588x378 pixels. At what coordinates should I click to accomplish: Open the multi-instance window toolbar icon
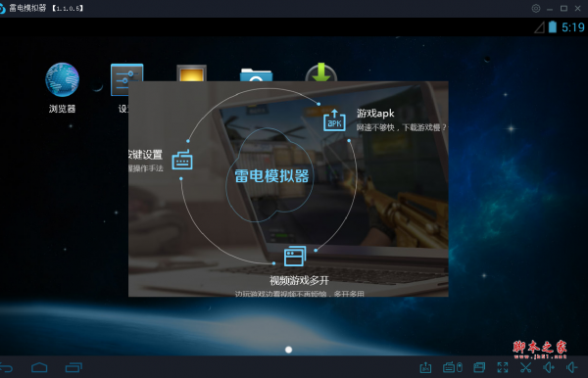click(479, 367)
